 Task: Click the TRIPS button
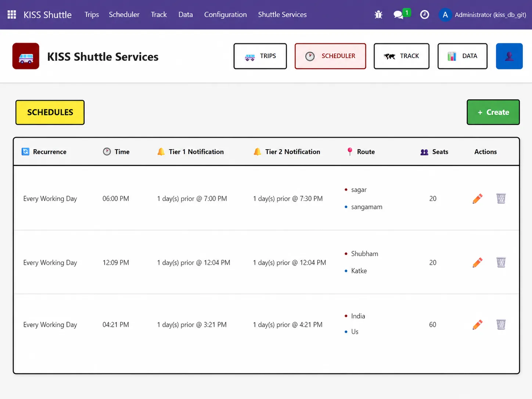point(260,56)
